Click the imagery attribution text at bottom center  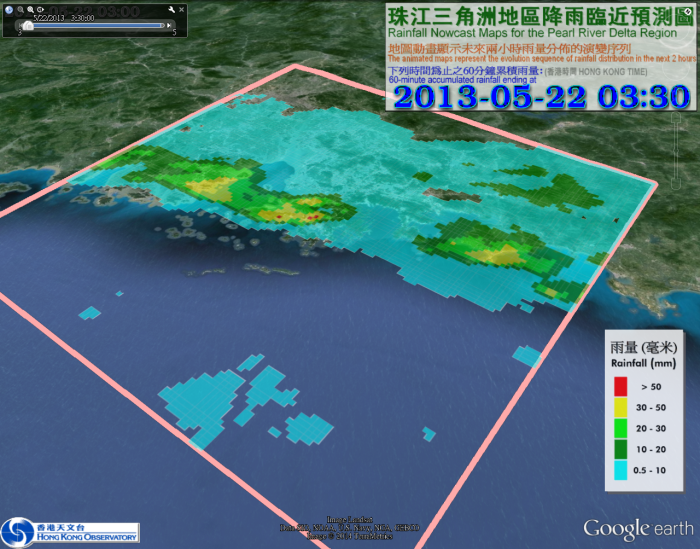tap(350, 526)
